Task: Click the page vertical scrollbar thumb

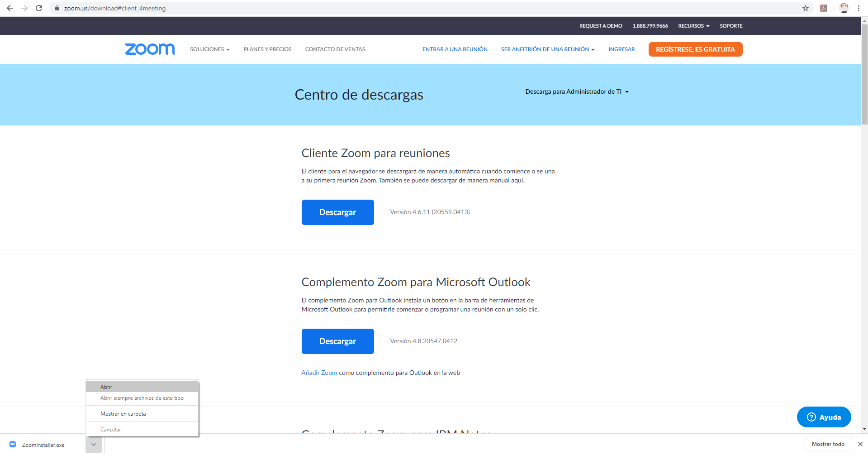Action: coord(864,75)
